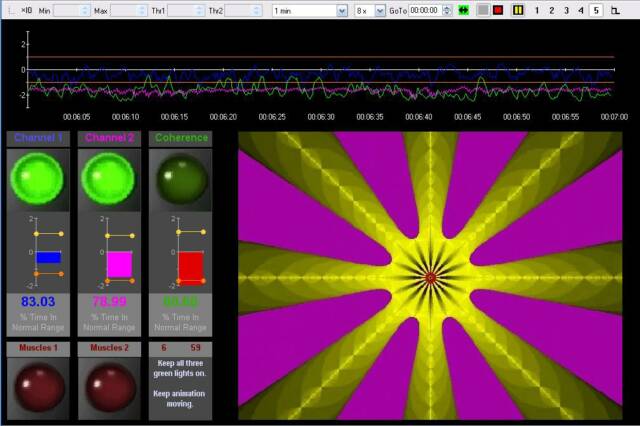Click the 78.99 percent value
This screenshot has height=426, width=640.
coord(109,302)
